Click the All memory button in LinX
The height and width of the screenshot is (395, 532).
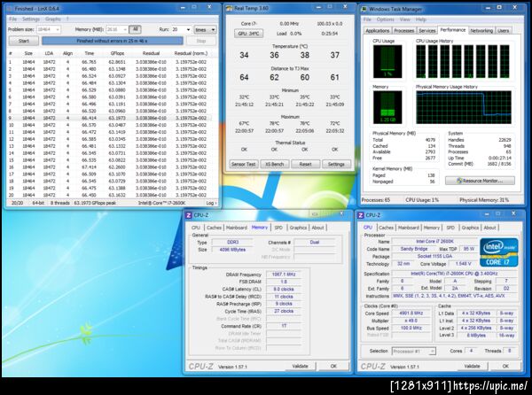click(135, 29)
